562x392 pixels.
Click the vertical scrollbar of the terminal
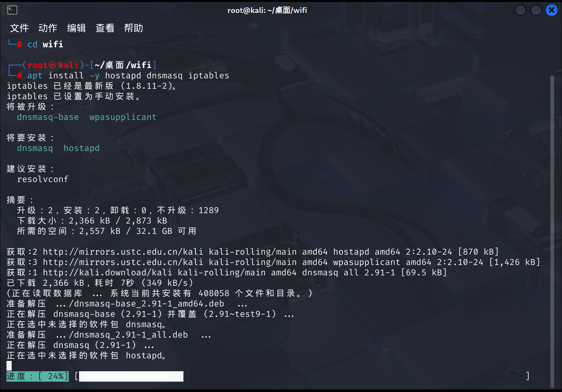coord(552,231)
